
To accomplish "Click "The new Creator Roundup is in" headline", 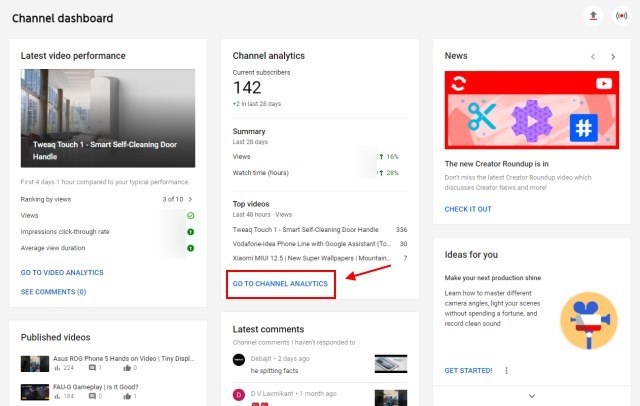I will pyautogui.click(x=496, y=164).
